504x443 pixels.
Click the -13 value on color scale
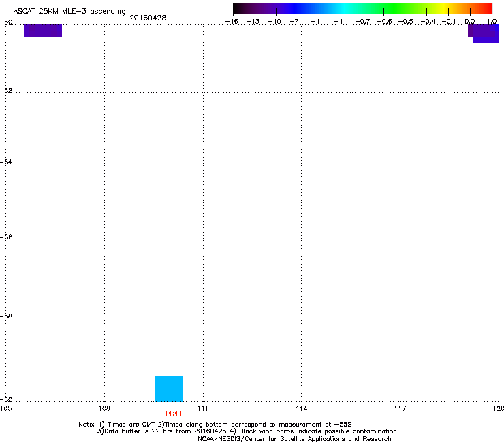[253, 22]
